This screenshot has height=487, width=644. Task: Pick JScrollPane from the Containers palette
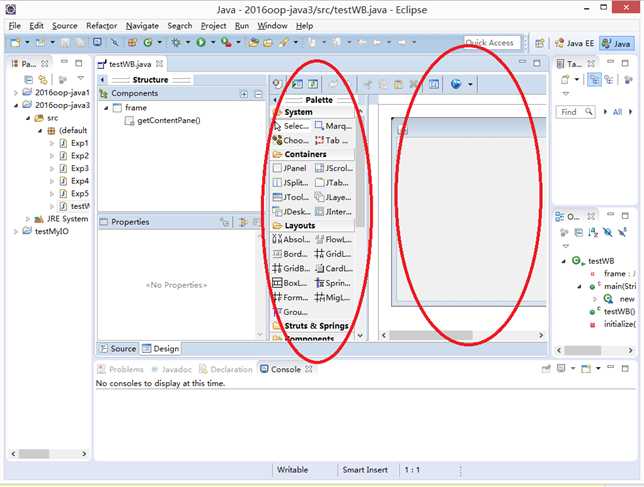(x=334, y=168)
